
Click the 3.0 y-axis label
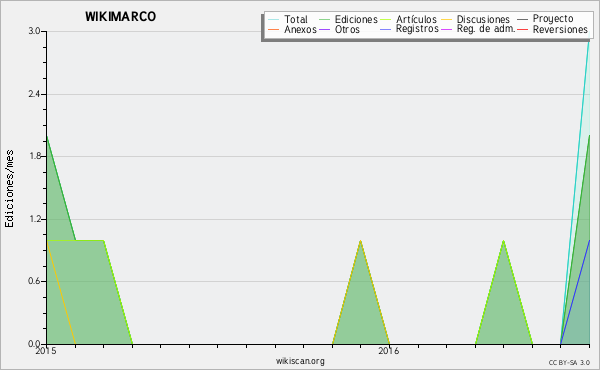[34, 31]
